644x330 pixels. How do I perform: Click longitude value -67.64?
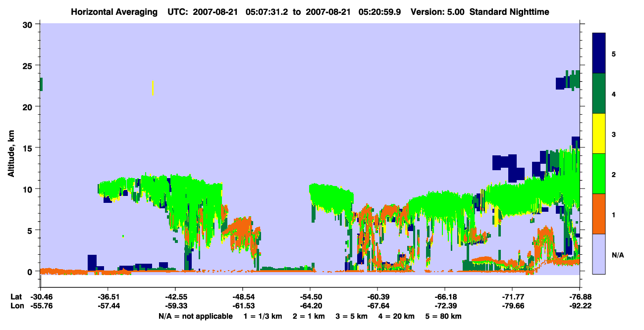377,306
